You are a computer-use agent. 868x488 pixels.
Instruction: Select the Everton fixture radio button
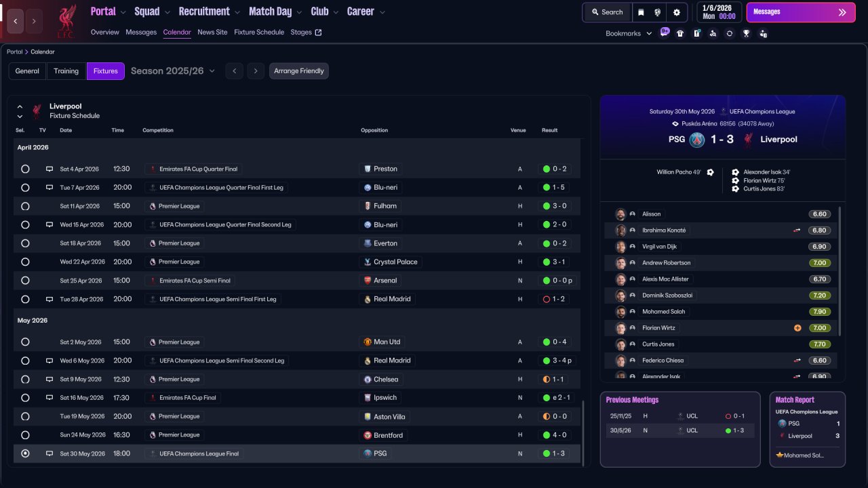[25, 243]
